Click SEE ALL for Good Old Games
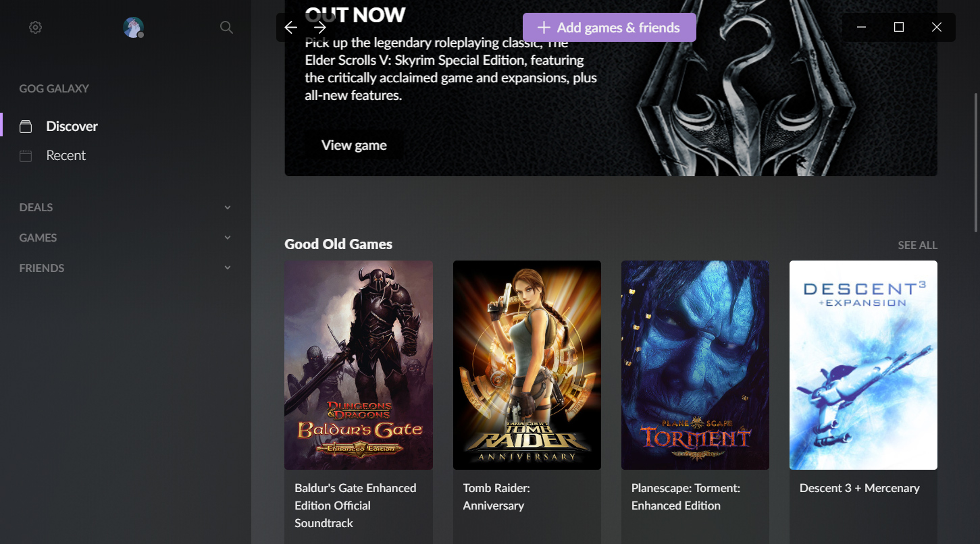980x544 pixels. click(917, 245)
